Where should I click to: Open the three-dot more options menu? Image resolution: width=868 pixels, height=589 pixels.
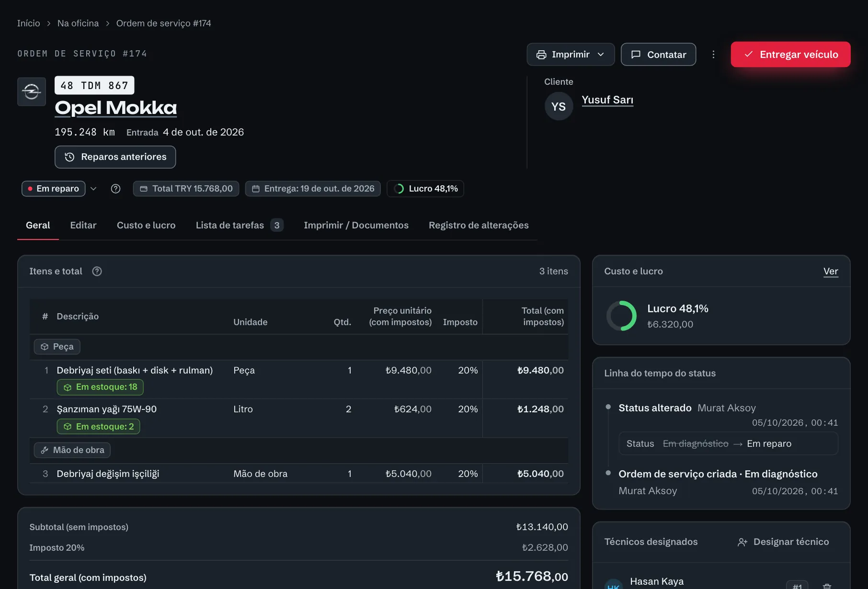[x=713, y=55]
